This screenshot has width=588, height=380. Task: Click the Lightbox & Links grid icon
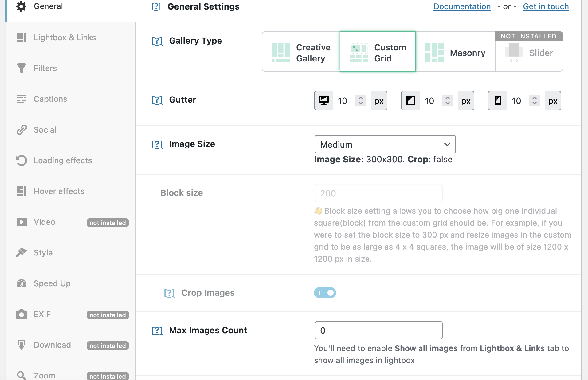coord(21,38)
